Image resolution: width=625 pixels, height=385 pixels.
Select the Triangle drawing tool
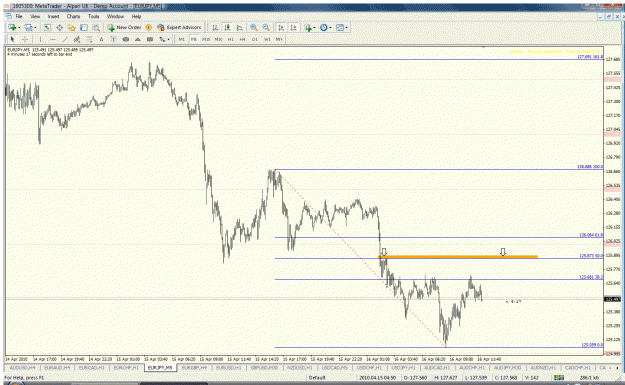pyautogui.click(x=138, y=39)
